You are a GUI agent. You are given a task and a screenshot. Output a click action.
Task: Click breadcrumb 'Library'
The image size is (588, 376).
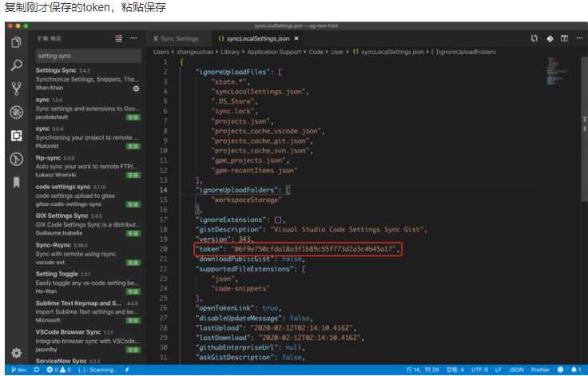(230, 52)
